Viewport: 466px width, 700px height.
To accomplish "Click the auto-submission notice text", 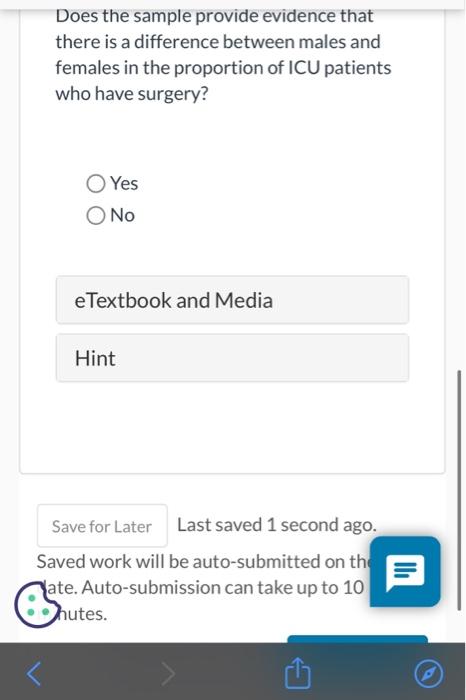I will point(203,588).
